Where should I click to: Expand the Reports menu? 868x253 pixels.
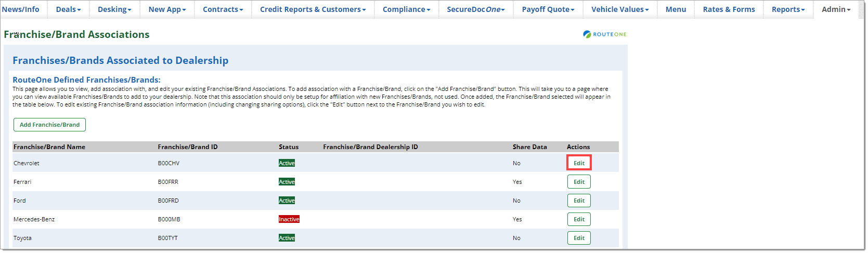[x=788, y=9]
